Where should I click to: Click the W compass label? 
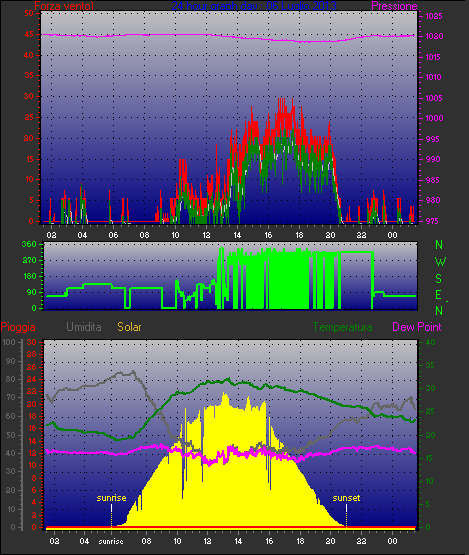click(x=440, y=262)
